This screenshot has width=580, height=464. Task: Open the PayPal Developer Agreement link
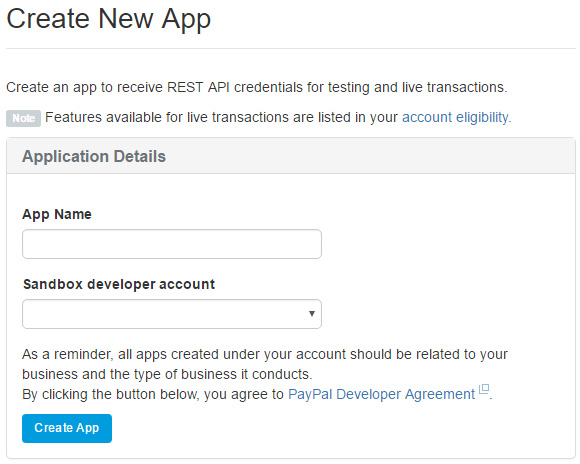(381, 394)
